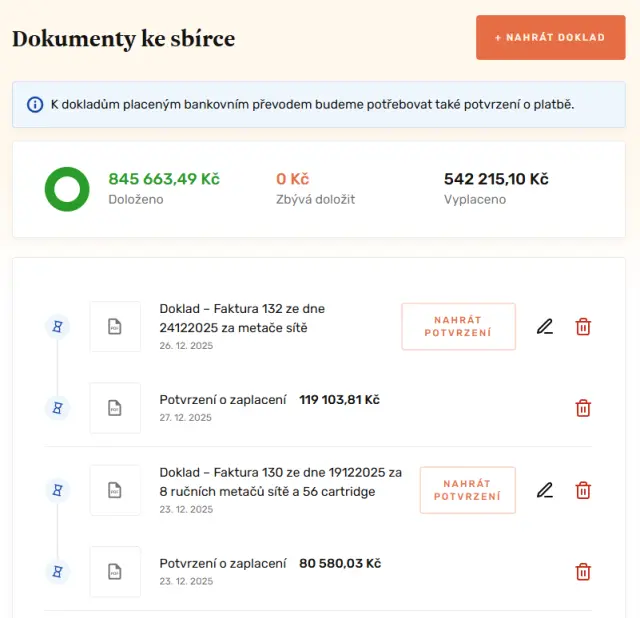Open the PDF thumbnail of Faktura 132
Screen dimensions: 640x618
tap(115, 326)
